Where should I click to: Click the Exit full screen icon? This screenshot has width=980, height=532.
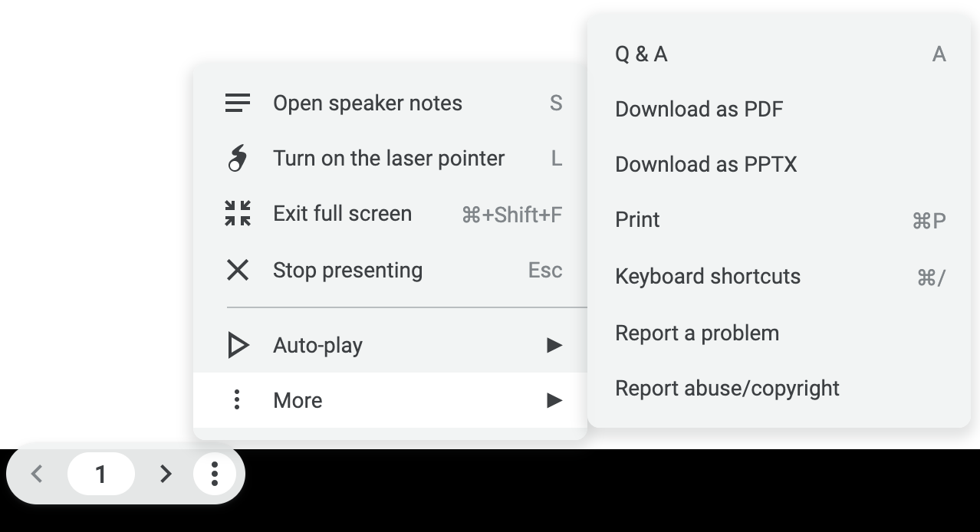(238, 214)
